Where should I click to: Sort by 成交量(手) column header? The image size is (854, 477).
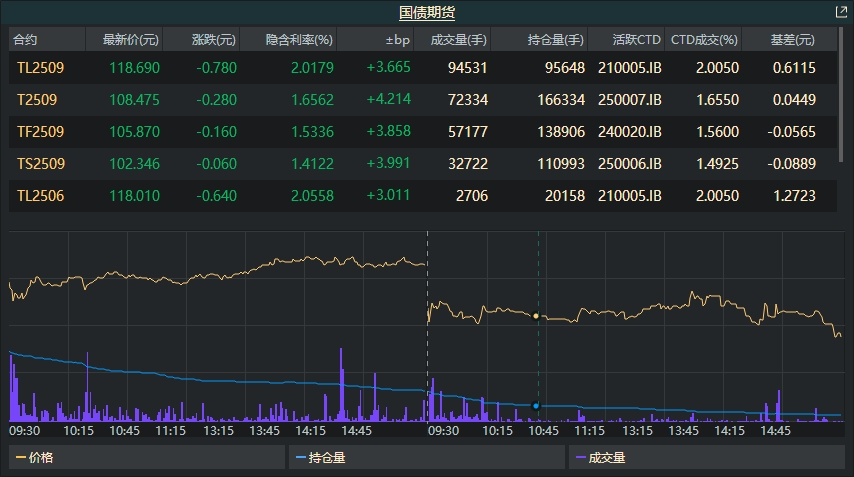(x=458, y=40)
